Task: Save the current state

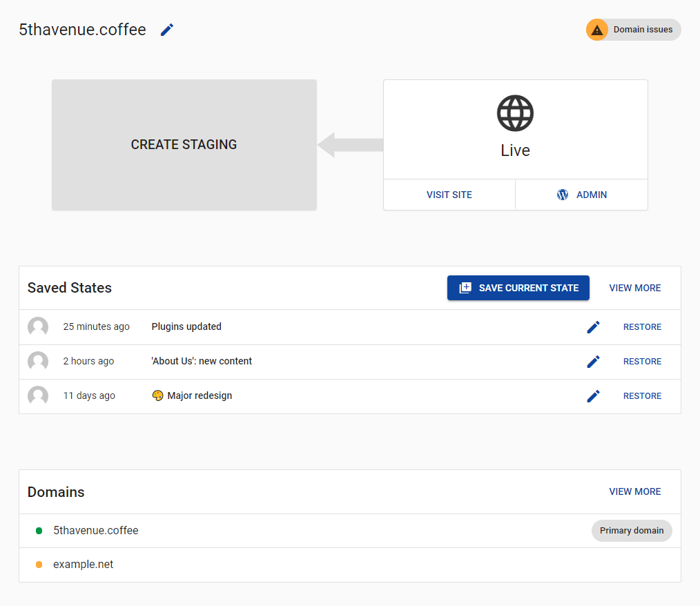Action: coord(518,288)
